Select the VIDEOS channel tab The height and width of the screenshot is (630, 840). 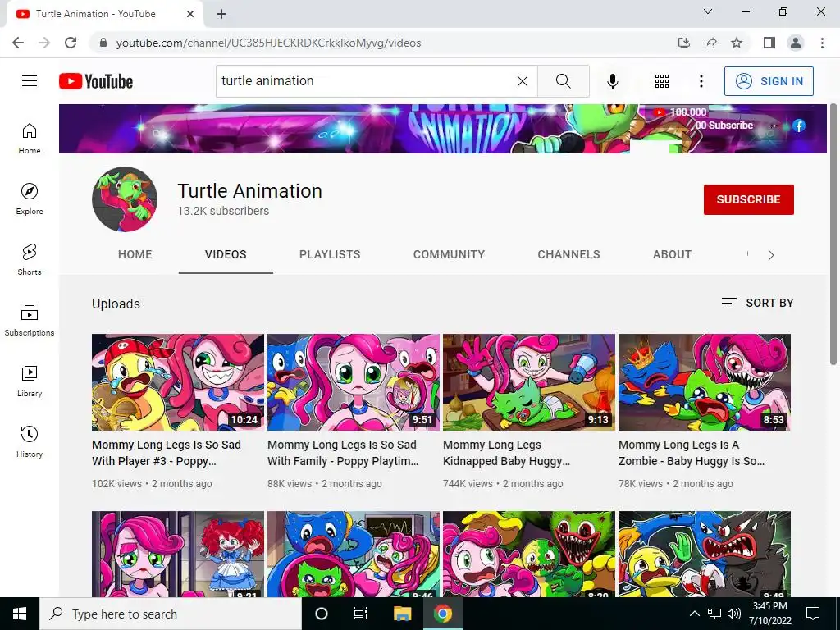[226, 254]
